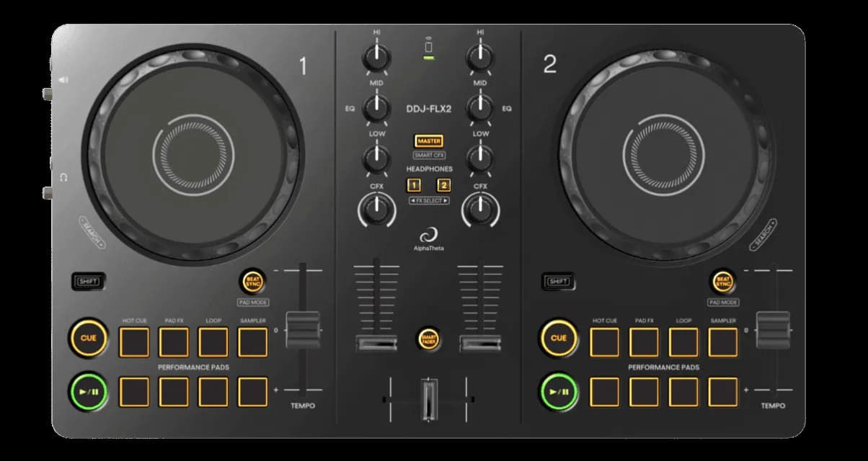Trigger the HOT CUE pad on deck 1

pos(133,341)
